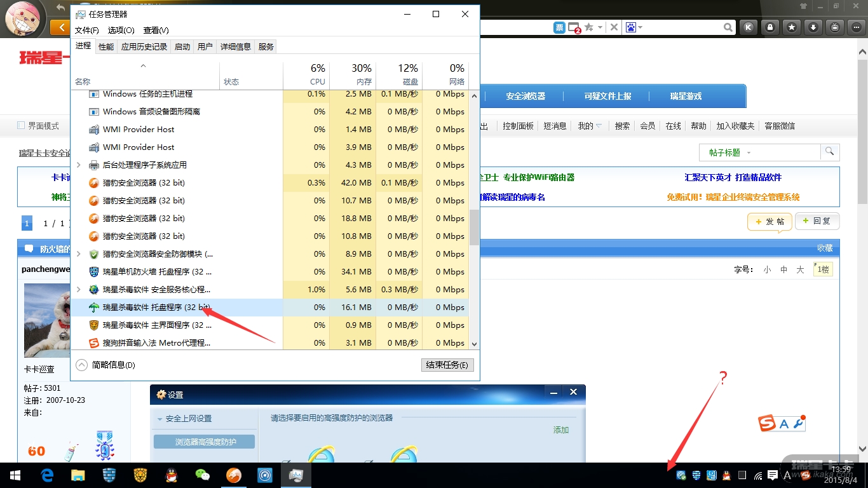Open the 文件(F) menu in Task Manager
The image size is (868, 488).
[x=87, y=30]
